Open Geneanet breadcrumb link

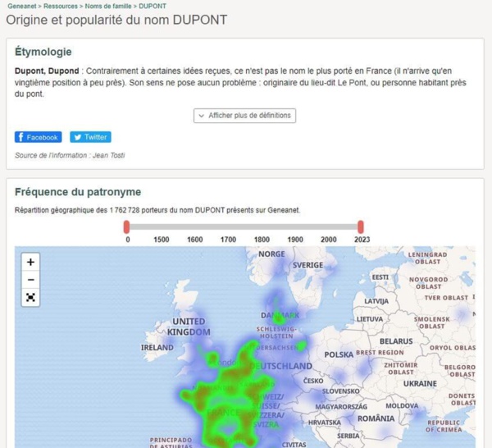tap(22, 6)
